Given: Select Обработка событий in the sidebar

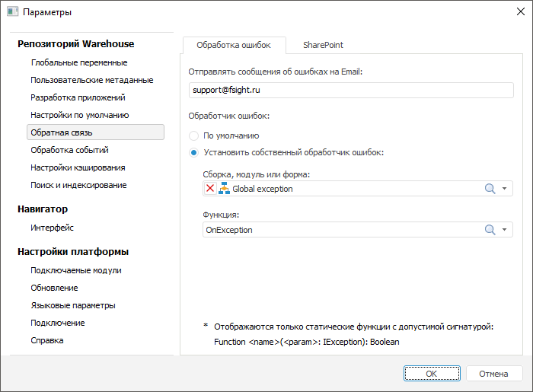Looking at the screenshot, I should (x=69, y=150).
